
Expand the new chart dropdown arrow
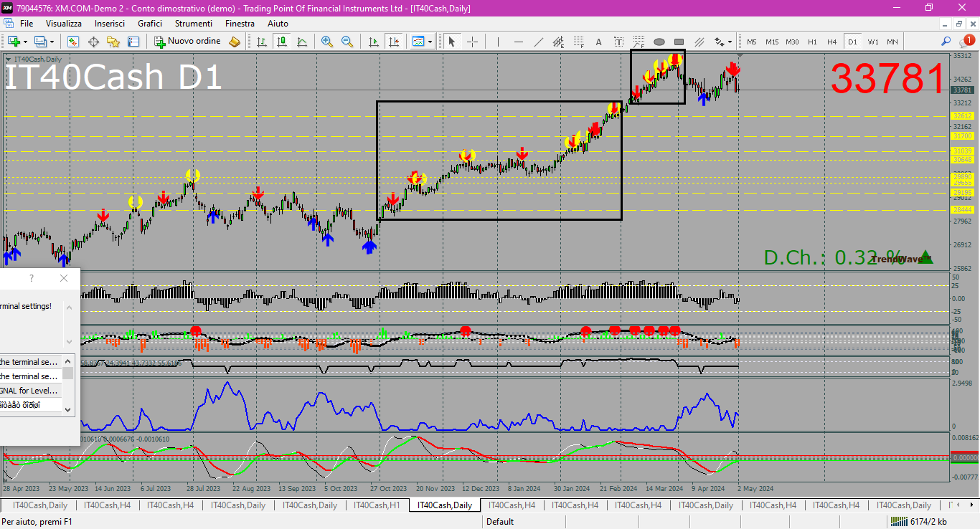tap(25, 42)
